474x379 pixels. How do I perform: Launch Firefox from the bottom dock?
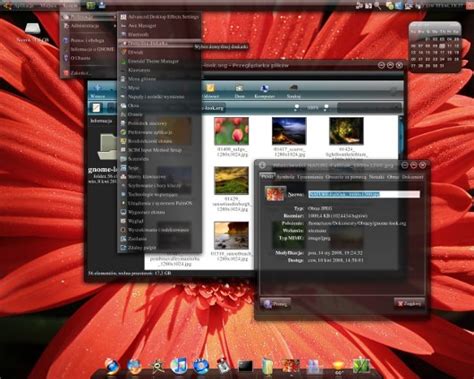pos(134,366)
